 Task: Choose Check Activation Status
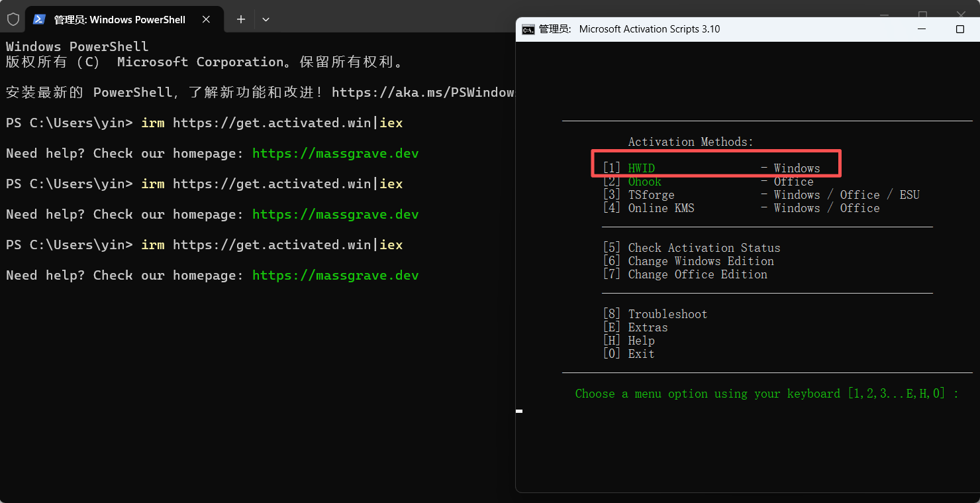pyautogui.click(x=691, y=248)
